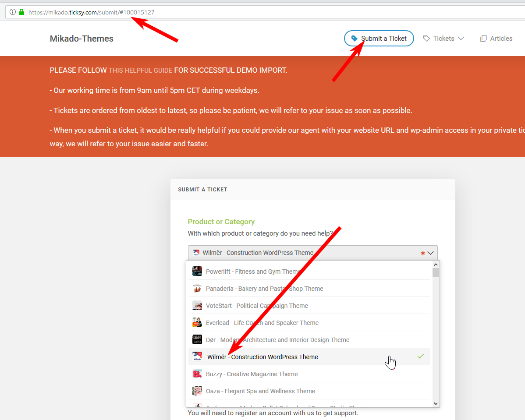The height and width of the screenshot is (420, 525).
Task: Select Powerlift - Fitness and Gym Theme
Action: click(x=309, y=272)
